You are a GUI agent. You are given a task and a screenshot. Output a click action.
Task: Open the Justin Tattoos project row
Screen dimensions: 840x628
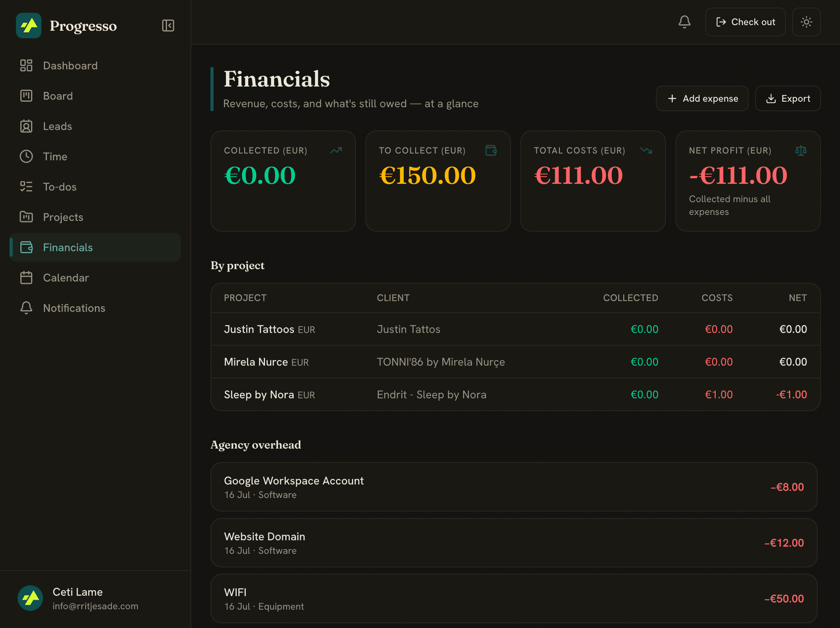[x=515, y=329]
